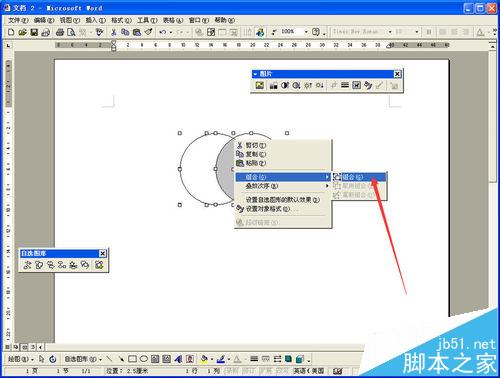Screen dimensions: 500x378
Task: Click the 英语(美国) language status indicator
Action: [309, 371]
